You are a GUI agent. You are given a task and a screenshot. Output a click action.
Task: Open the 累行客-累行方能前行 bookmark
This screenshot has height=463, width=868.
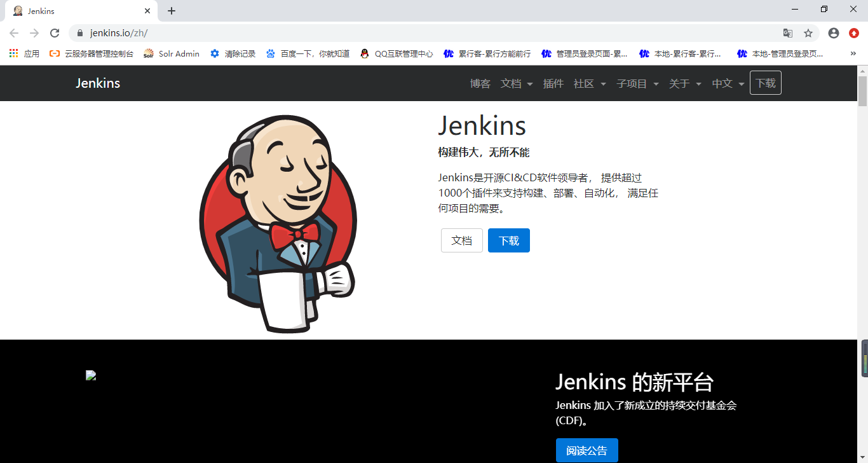click(x=487, y=54)
